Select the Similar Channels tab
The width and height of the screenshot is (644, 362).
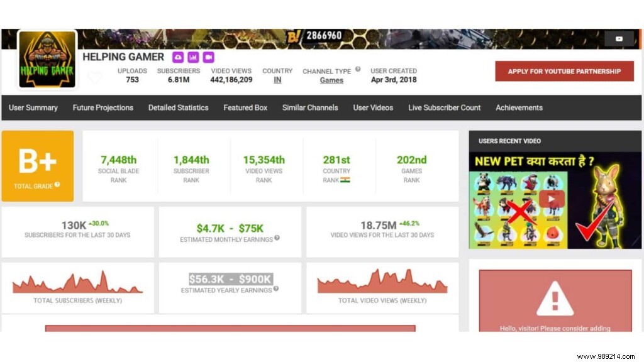310,107
